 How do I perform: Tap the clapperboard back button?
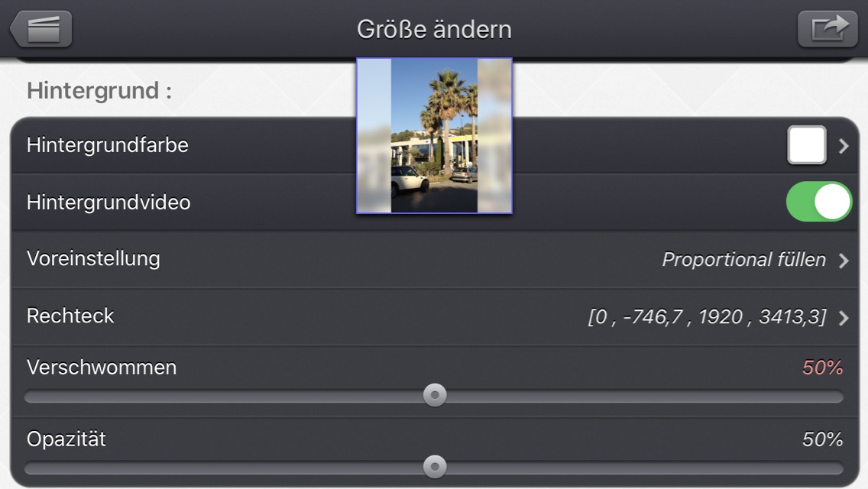coord(41,29)
